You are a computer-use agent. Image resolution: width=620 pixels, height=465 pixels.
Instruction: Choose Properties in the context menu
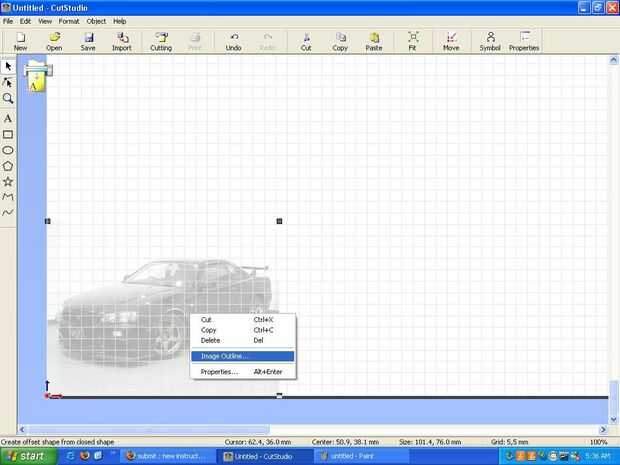242,372
